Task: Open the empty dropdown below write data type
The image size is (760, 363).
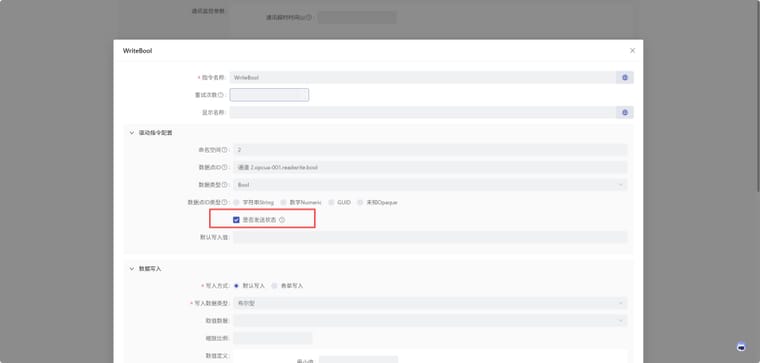Action: (x=430, y=320)
